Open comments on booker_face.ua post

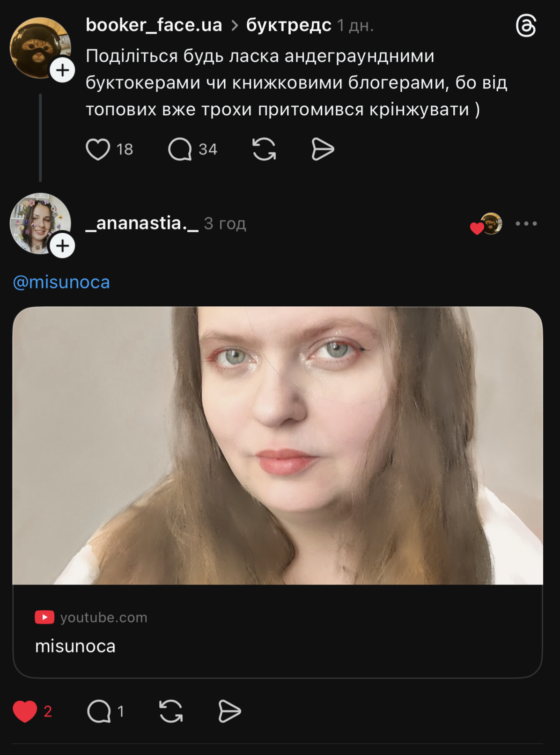pyautogui.click(x=180, y=149)
